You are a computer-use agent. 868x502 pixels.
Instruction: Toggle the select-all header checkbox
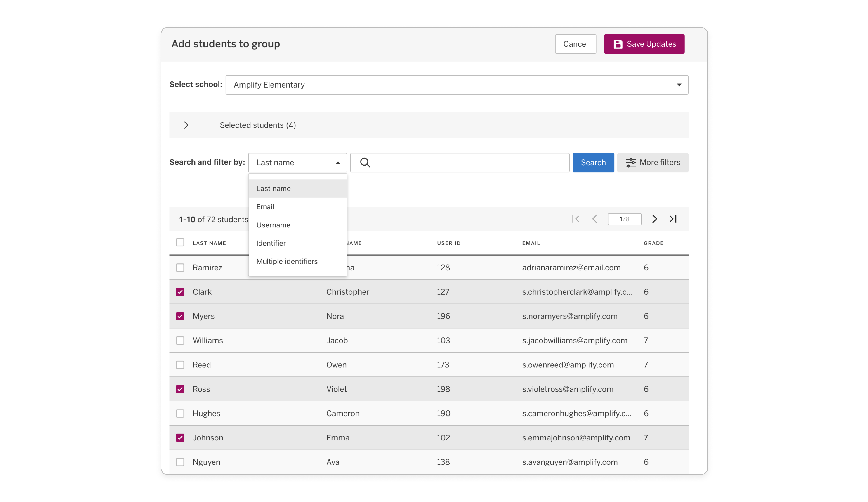pos(180,243)
